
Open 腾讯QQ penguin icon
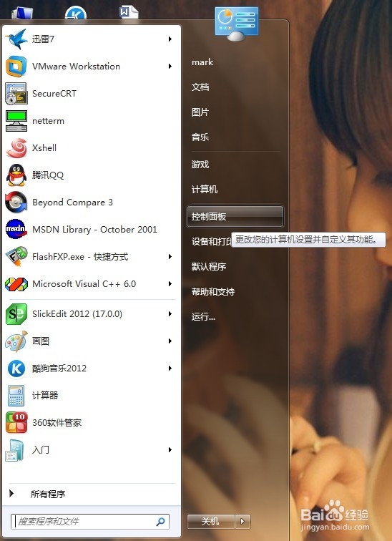(x=16, y=175)
